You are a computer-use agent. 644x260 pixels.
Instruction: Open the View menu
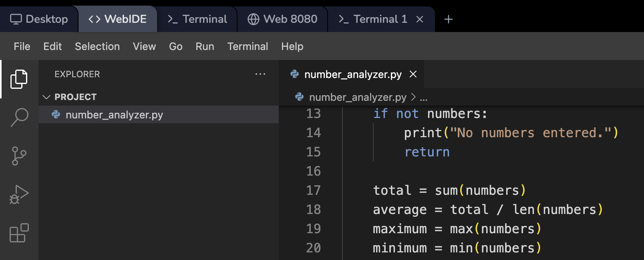(145, 46)
